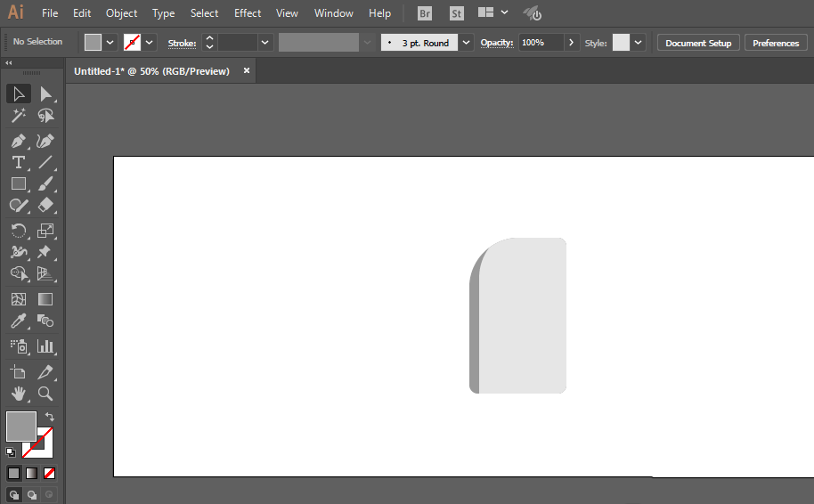Open the Preferences button

[776, 43]
